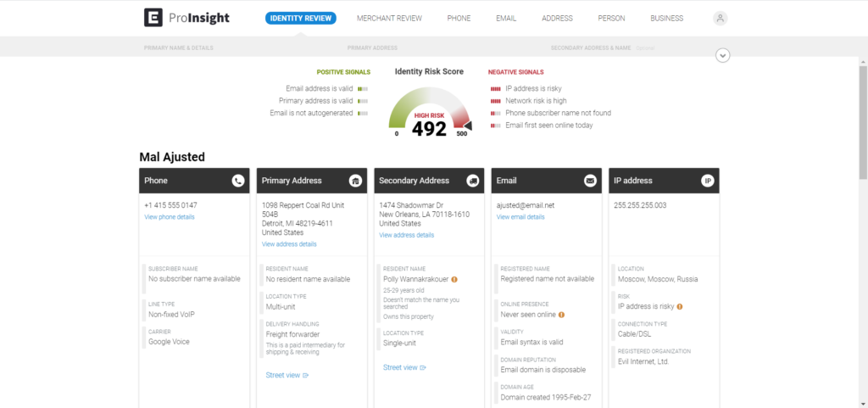Click delivery handling value Freight forwarder
The width and height of the screenshot is (868, 408).
[292, 334]
